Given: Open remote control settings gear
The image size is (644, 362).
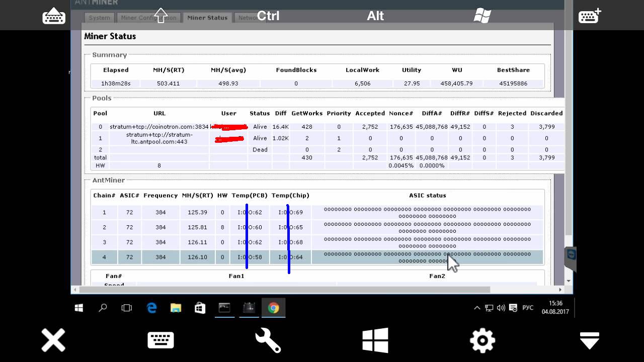Looking at the screenshot, I should click(x=482, y=340).
